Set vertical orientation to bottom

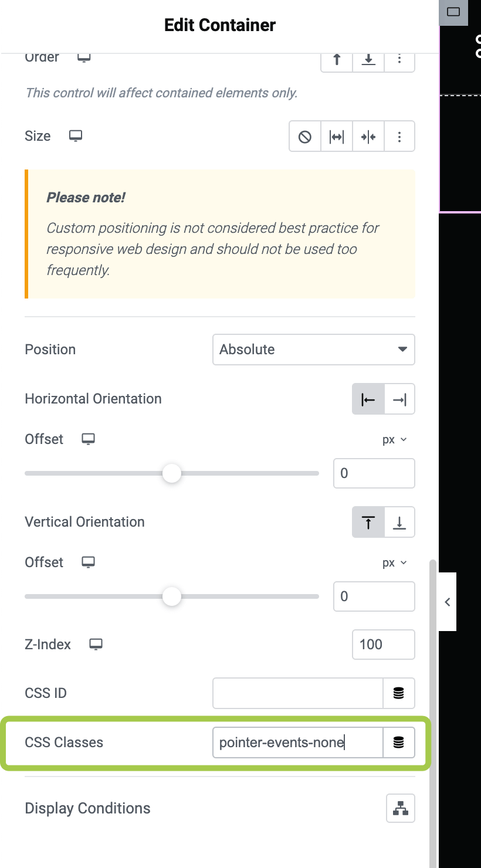pos(399,522)
